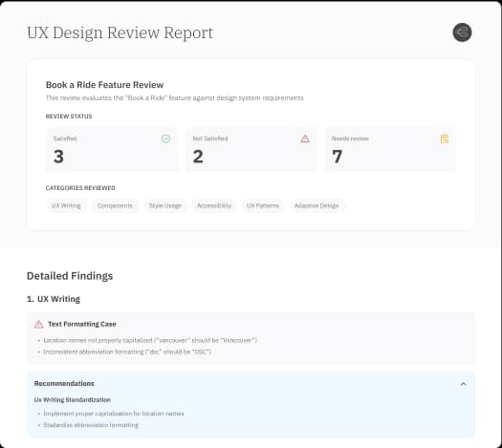Select the Accessibility category chip
The width and height of the screenshot is (502, 448).
214,205
